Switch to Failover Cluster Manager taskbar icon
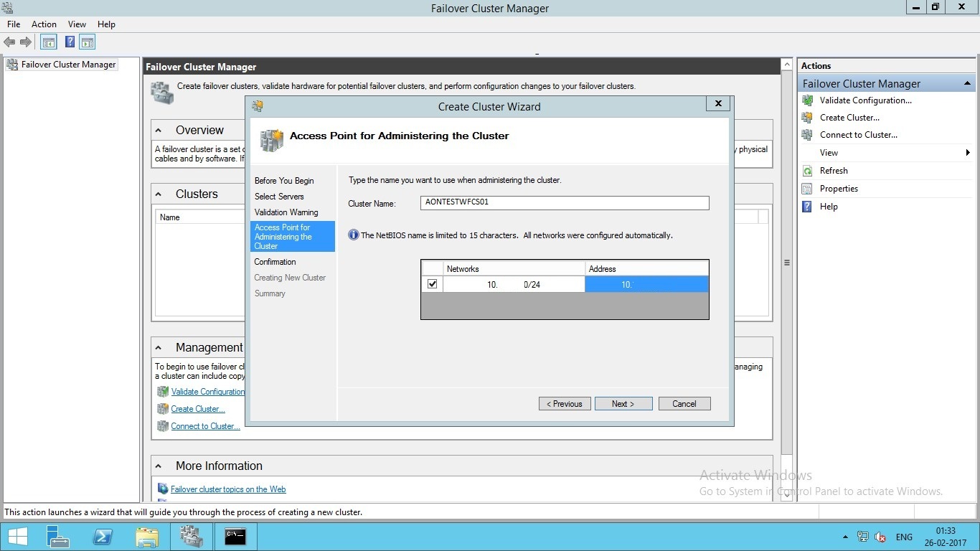This screenshot has width=980, height=551. tap(192, 537)
